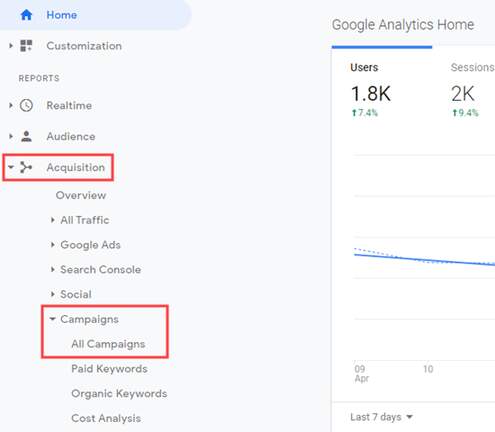Open the Social item
Image resolution: width=495 pixels, height=432 pixels.
tap(76, 294)
